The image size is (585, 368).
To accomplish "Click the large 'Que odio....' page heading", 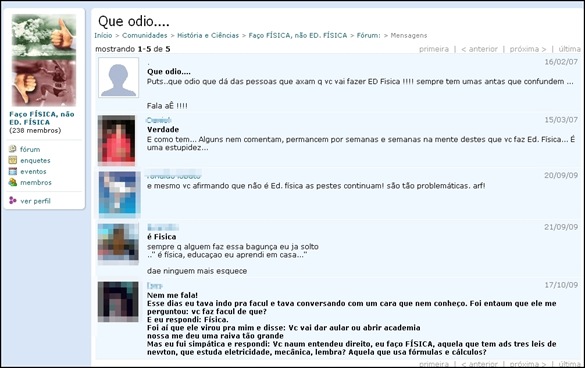I will (x=134, y=21).
